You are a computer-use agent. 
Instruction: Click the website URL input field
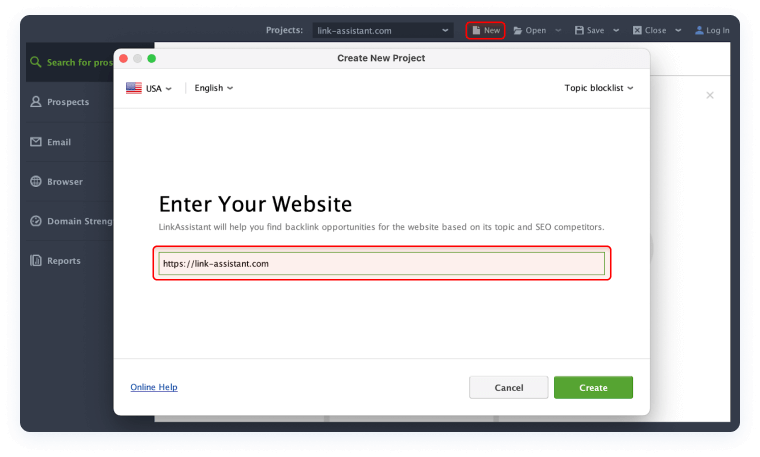pos(382,264)
